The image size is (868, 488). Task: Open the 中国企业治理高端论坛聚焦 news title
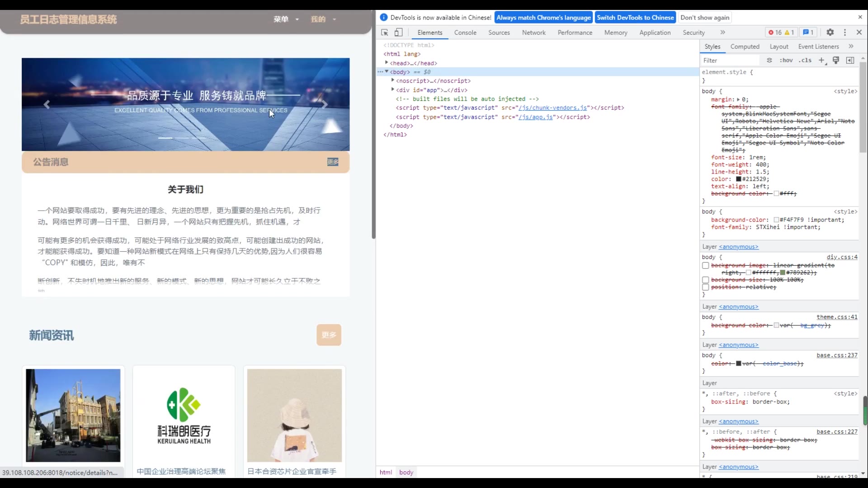click(181, 471)
